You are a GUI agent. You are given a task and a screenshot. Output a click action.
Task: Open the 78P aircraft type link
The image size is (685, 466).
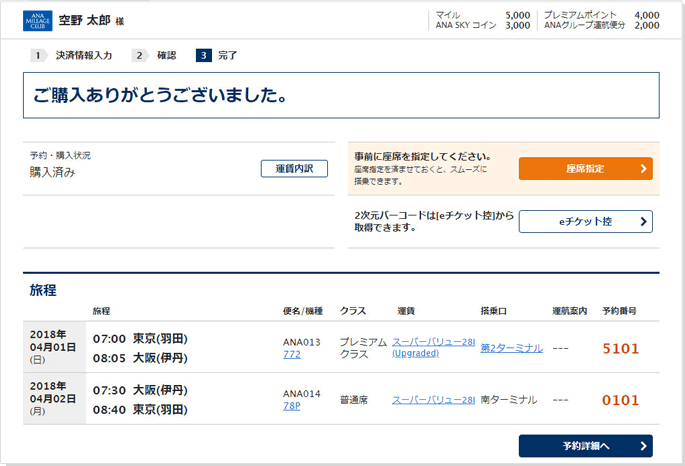(x=291, y=406)
